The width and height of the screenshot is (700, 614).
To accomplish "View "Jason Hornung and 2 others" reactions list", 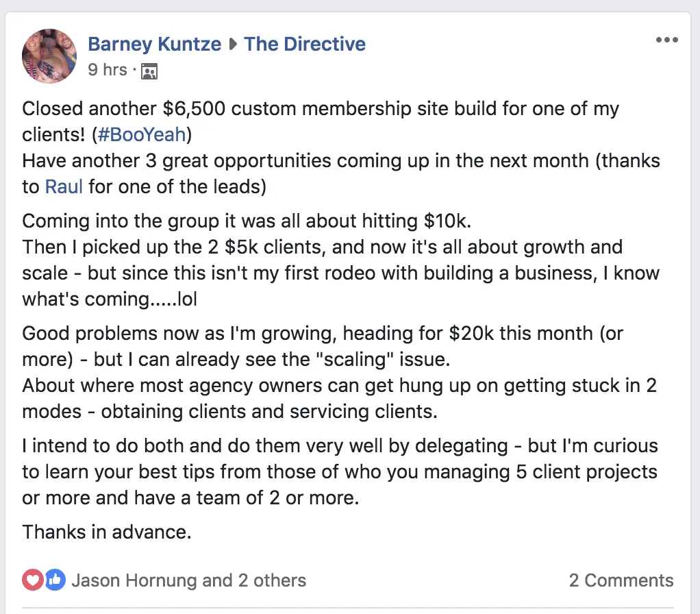I will (188, 581).
